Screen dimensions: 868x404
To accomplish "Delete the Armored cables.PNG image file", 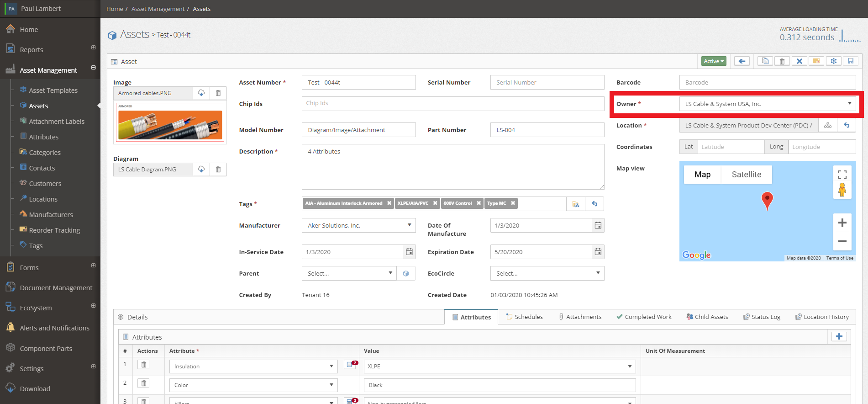I will [x=218, y=93].
